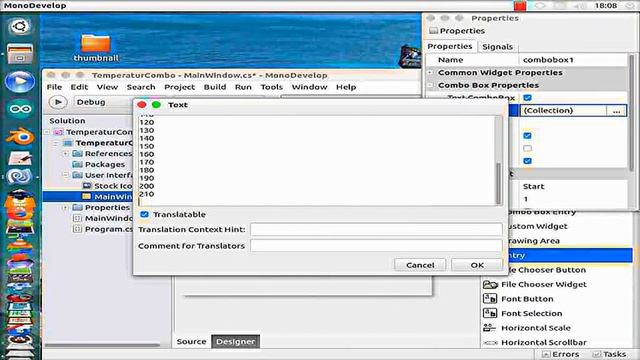This screenshot has height=360, width=640.
Task: Open the Project menu
Action: 180,87
